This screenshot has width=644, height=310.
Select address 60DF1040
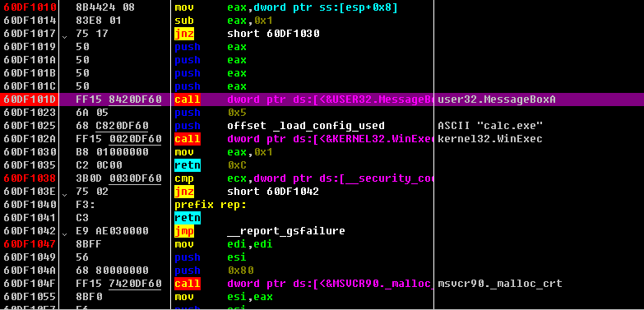[x=30, y=205]
